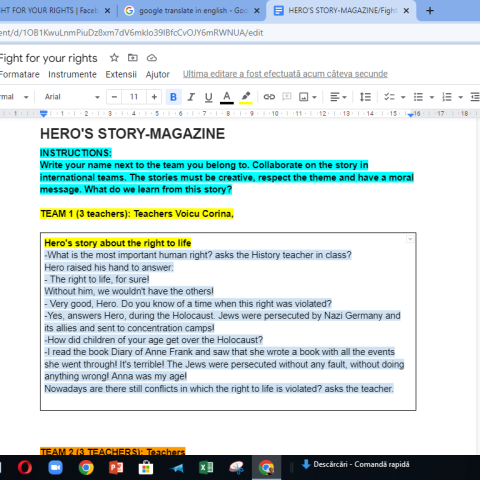Open the Instrumente menu

click(x=72, y=74)
